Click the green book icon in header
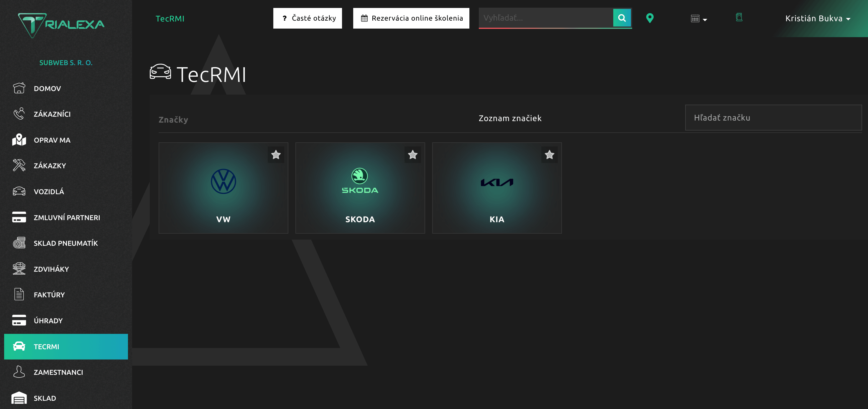 point(739,17)
